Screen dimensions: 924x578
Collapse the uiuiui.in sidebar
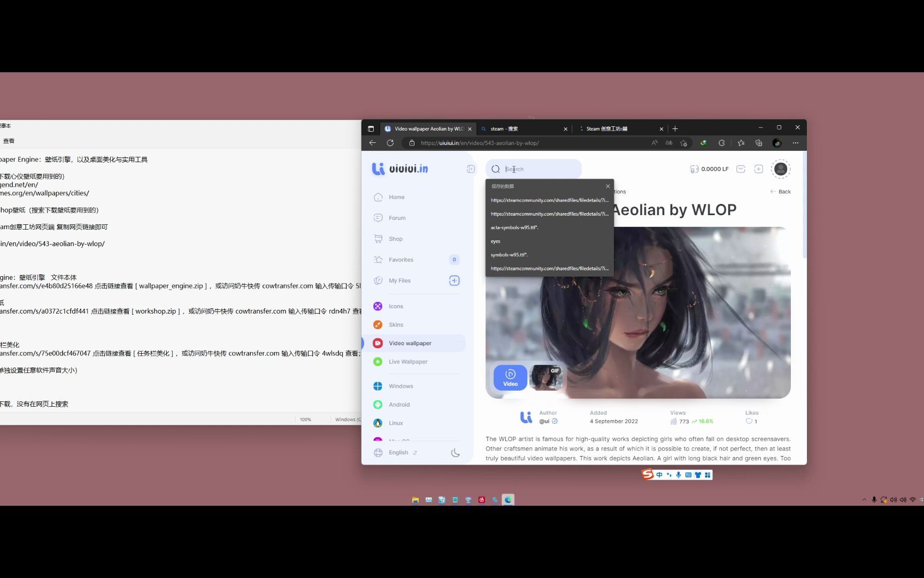tap(471, 169)
